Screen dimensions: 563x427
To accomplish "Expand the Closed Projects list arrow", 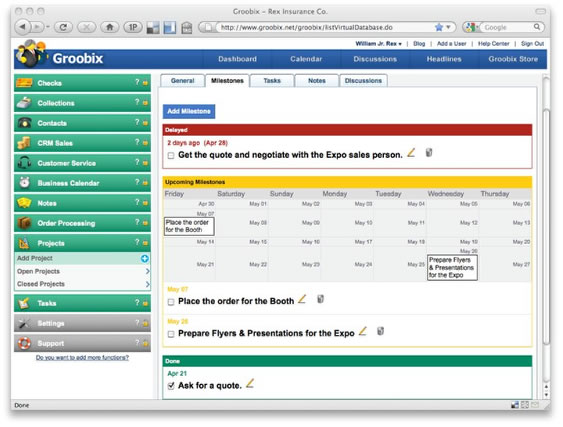I will 148,284.
